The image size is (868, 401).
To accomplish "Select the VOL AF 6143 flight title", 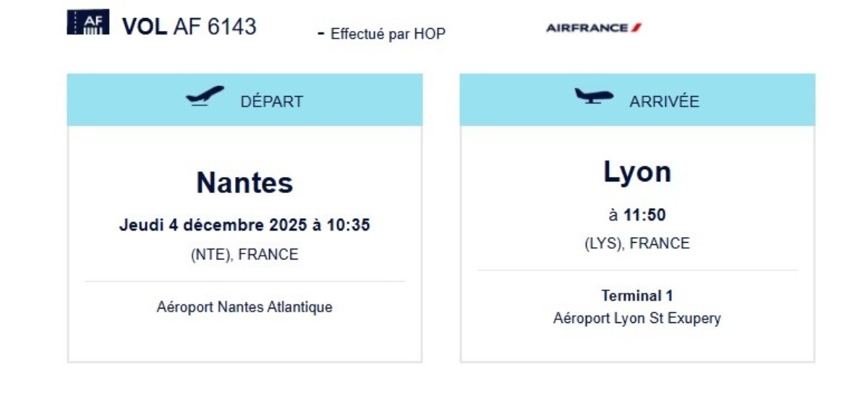I will 189,27.
